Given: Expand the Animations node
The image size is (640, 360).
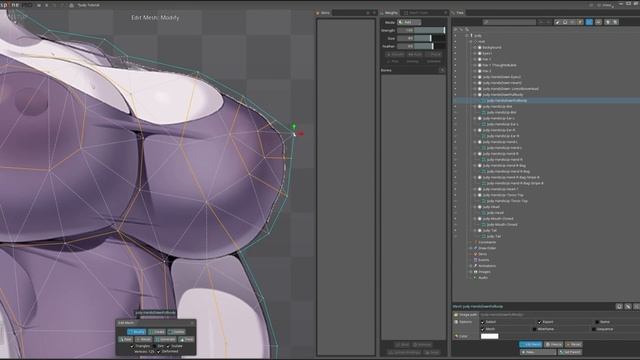Looking at the screenshot, I should [x=470, y=266].
